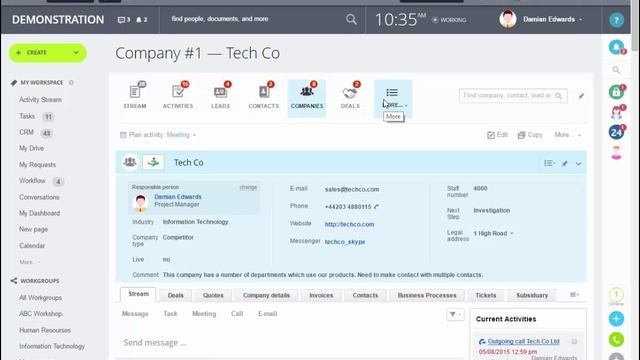Change plan activity type Meeting dropdown
The image size is (640, 360).
tap(181, 135)
